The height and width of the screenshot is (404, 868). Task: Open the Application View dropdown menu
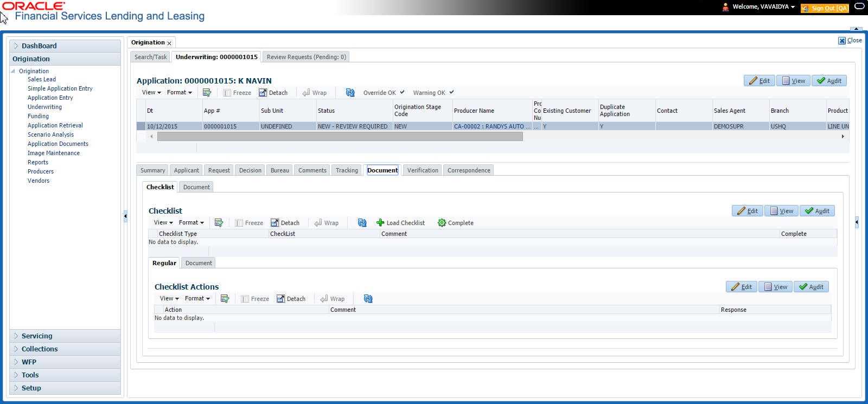151,92
